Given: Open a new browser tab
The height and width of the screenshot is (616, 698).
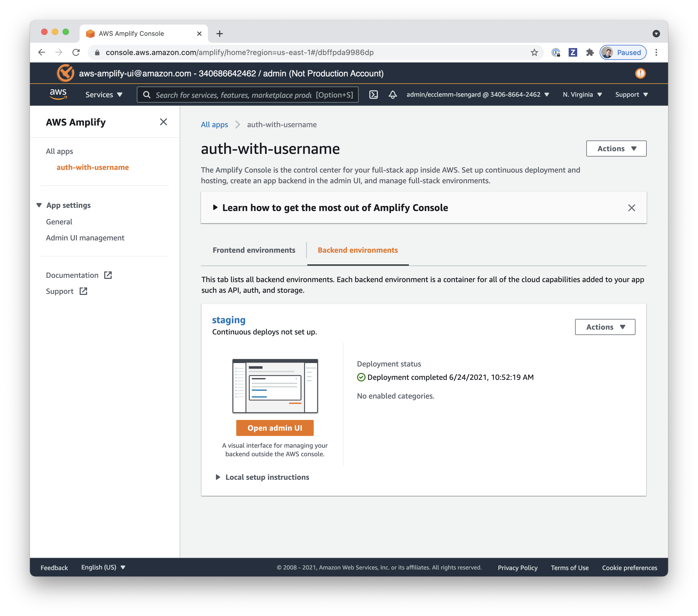Looking at the screenshot, I should [220, 33].
